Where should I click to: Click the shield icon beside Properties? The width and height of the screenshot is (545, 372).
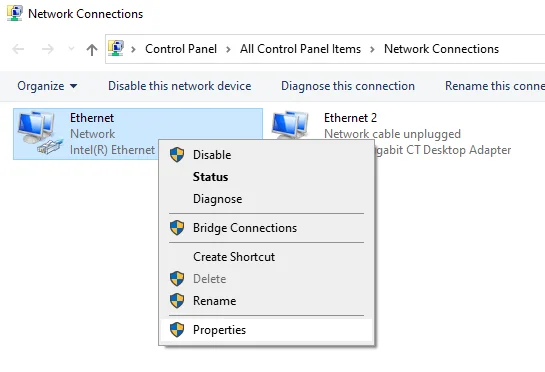pos(177,329)
